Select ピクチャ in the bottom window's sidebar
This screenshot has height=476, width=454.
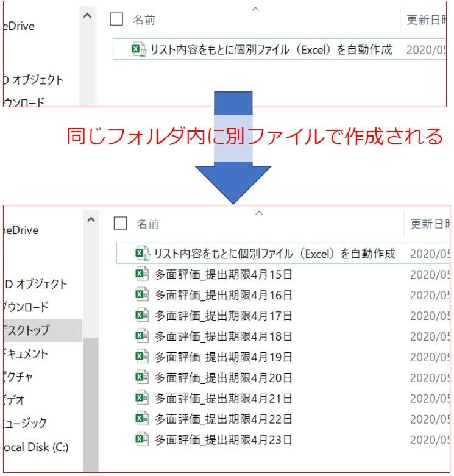[18, 377]
